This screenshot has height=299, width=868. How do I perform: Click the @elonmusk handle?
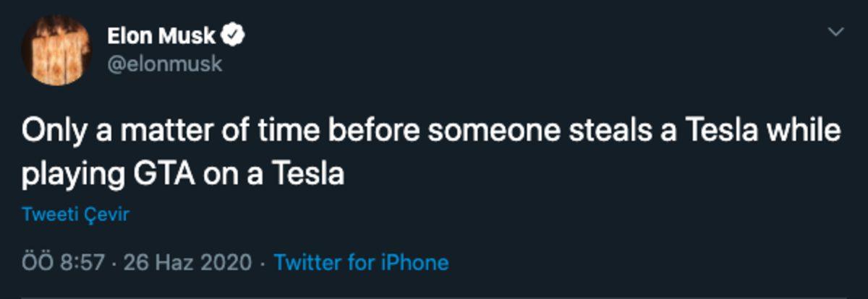[164, 64]
